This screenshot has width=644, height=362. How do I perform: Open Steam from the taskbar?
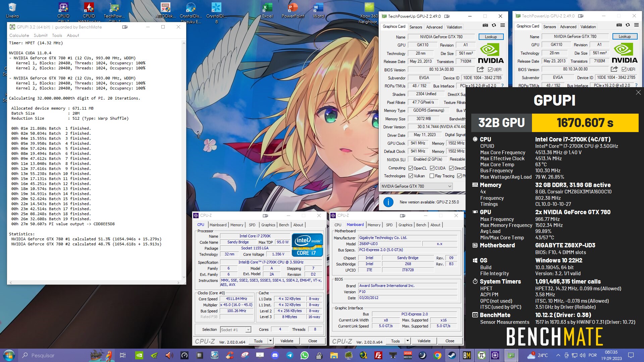click(x=452, y=355)
